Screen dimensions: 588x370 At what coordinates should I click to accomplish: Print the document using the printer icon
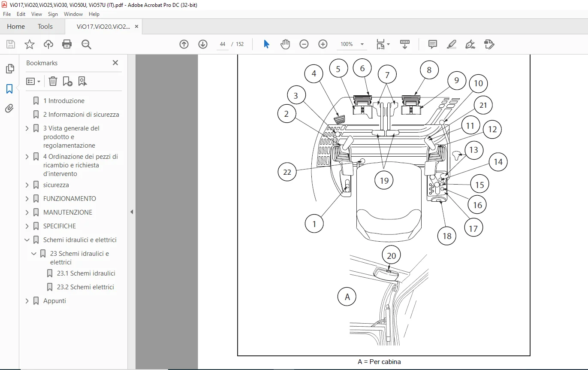click(x=67, y=44)
